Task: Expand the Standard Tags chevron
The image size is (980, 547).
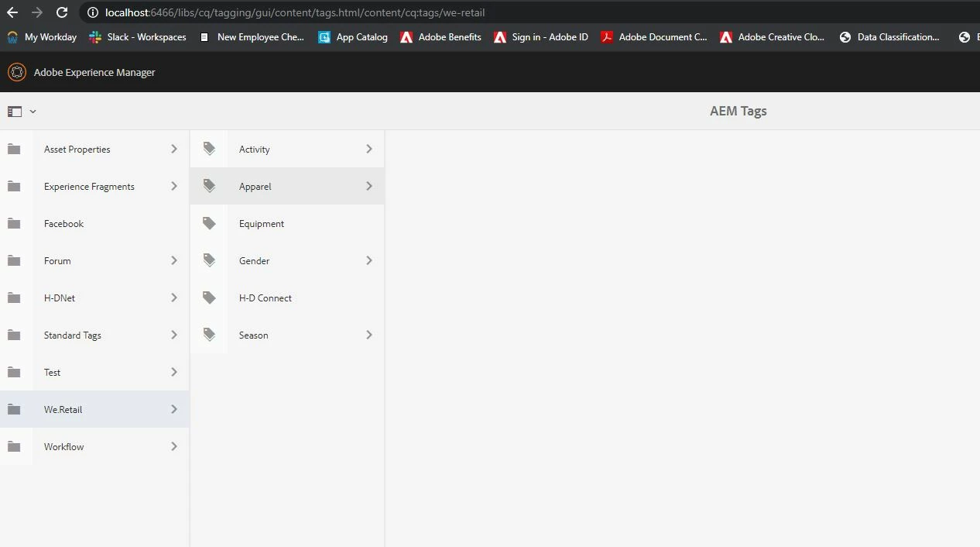Action: (x=174, y=335)
